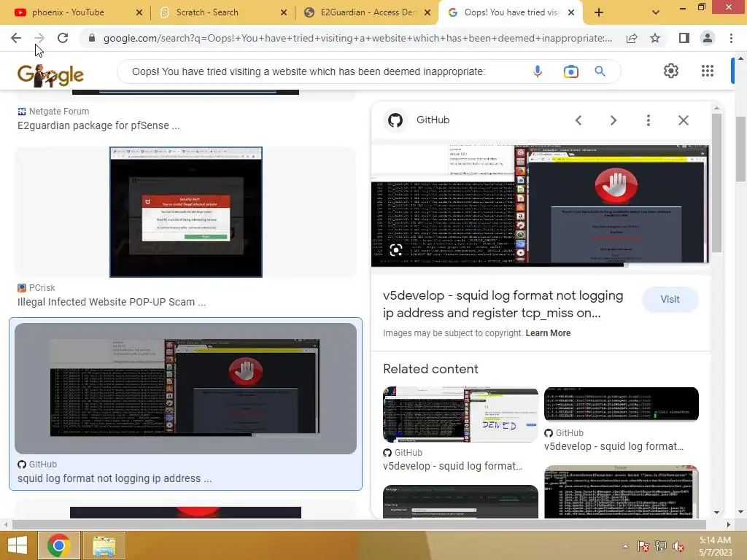Viewport: 747px width, 560px height.
Task: Open a new browser tab
Action: [599, 12]
